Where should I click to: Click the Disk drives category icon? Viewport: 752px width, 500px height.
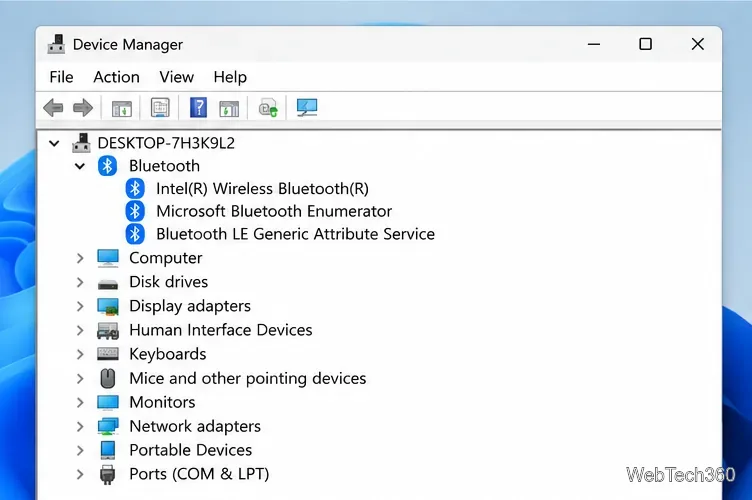click(x=108, y=284)
